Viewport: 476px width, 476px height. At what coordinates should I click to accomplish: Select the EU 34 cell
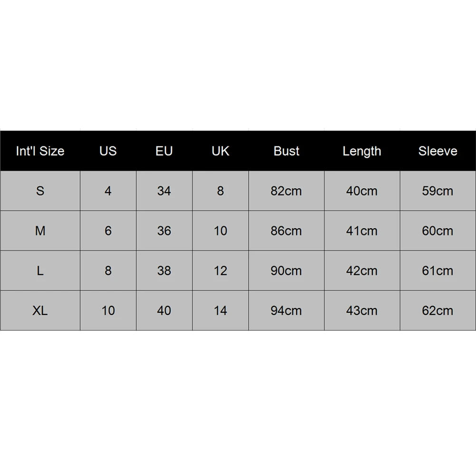164,191
